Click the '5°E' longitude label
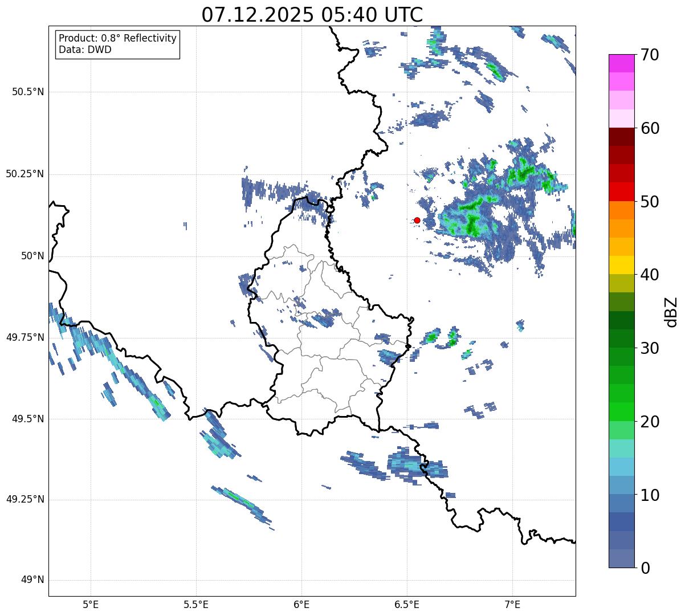685x616 pixels. [91, 605]
